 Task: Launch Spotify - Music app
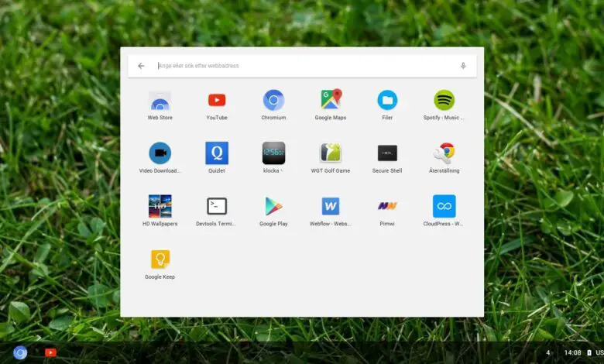click(x=444, y=100)
